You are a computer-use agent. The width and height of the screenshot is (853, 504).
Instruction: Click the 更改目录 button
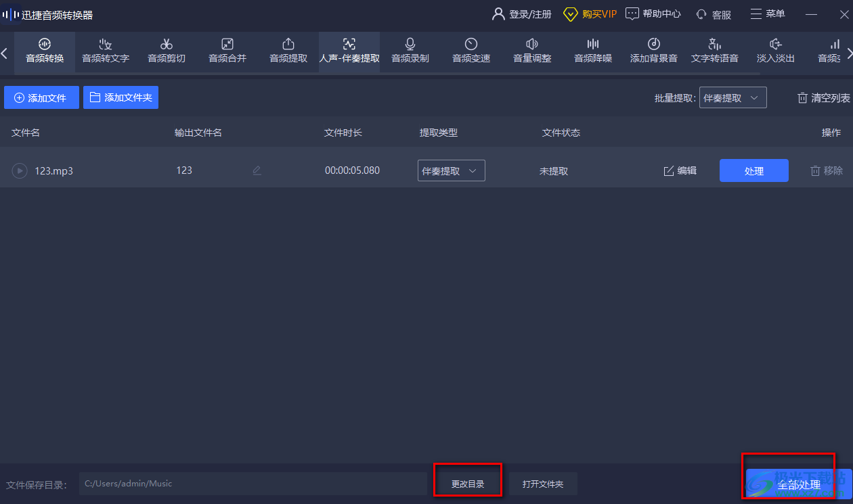pyautogui.click(x=468, y=484)
